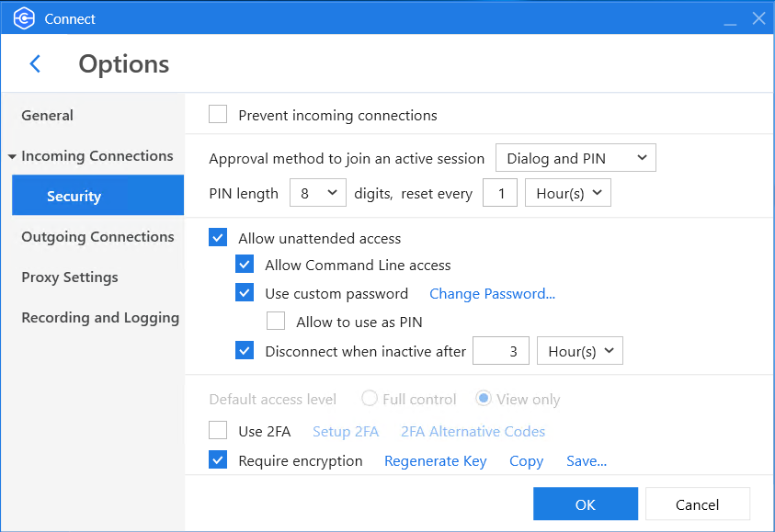Open the PIN reset Hour(s) unit dropdown
The width and height of the screenshot is (775, 532).
(568, 193)
